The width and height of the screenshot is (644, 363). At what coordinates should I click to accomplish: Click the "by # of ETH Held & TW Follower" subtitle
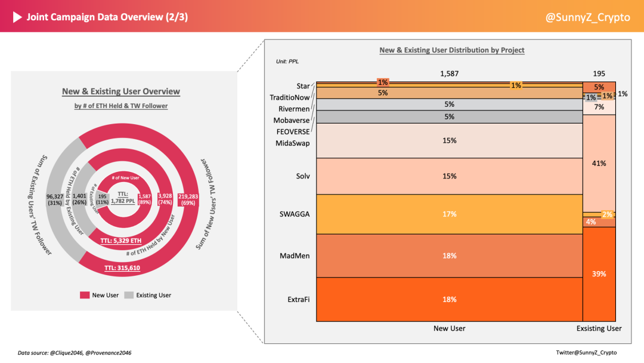120,106
